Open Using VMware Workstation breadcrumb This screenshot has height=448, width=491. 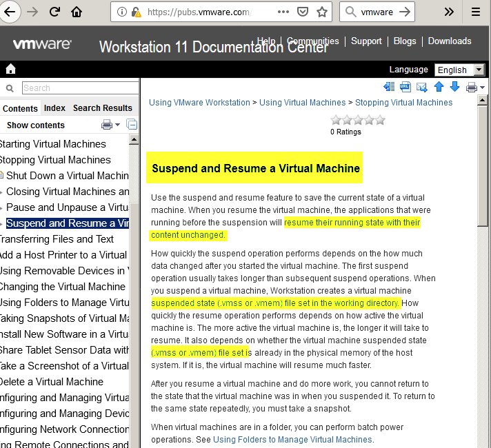(x=199, y=103)
